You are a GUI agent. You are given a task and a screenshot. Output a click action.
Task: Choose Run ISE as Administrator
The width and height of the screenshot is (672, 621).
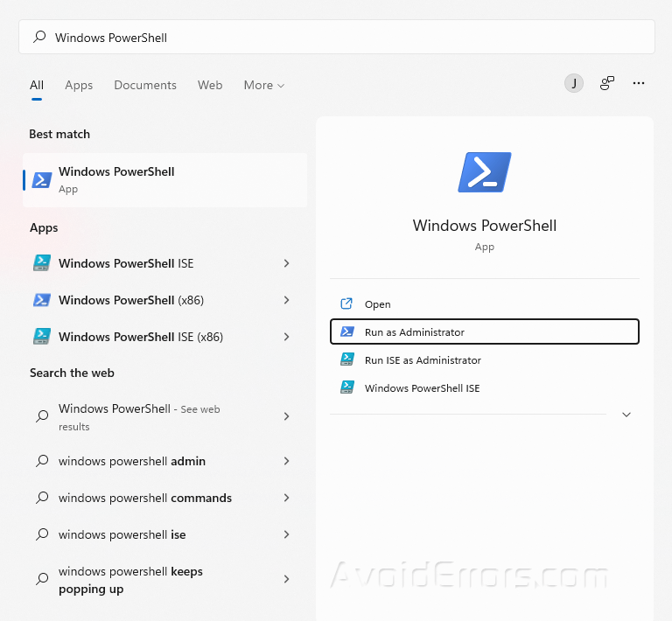pyautogui.click(x=484, y=359)
